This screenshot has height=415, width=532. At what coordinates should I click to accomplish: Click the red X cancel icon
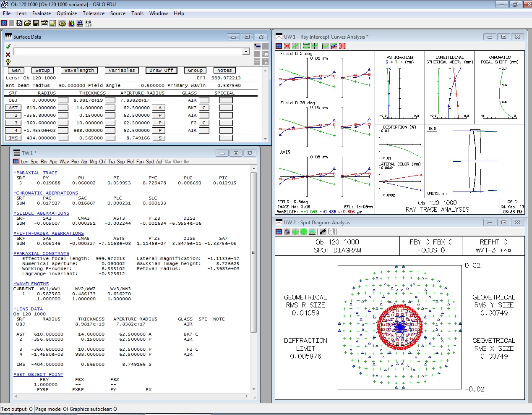point(8,55)
